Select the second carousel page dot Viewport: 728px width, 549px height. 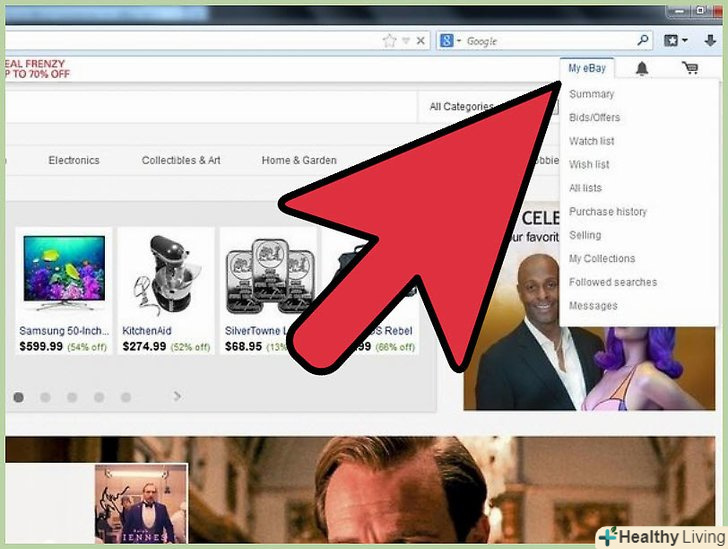[45, 398]
